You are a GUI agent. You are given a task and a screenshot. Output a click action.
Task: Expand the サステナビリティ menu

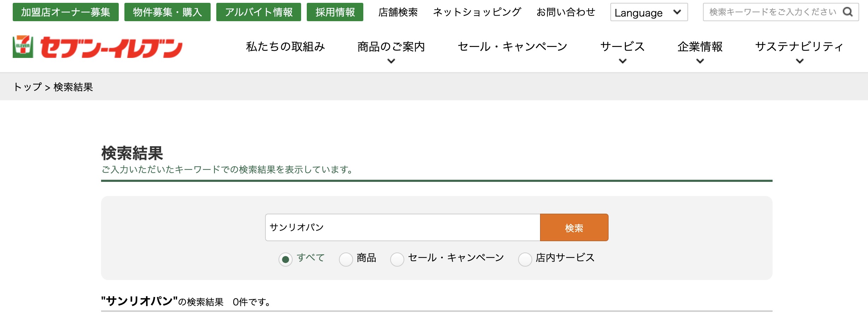pos(799,46)
